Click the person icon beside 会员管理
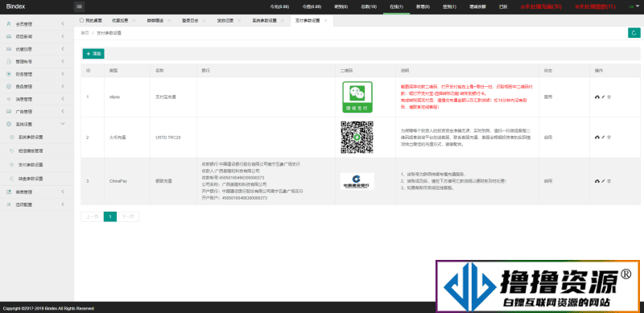Viewport: 644px width, 313px height. tap(9, 24)
